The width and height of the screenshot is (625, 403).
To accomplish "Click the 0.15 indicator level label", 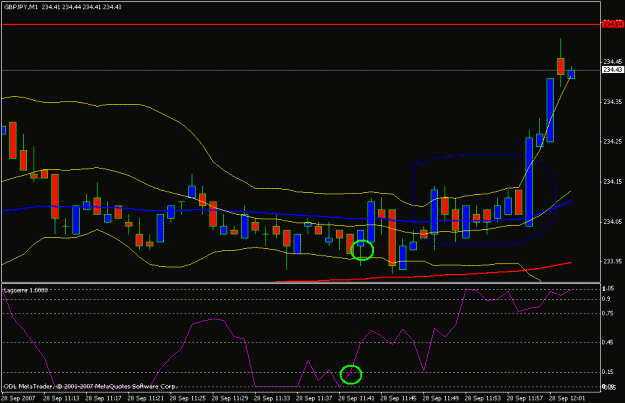I will pos(608,372).
